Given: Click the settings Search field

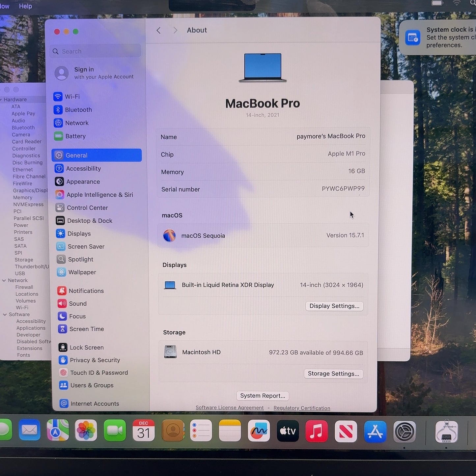Looking at the screenshot, I should tap(96, 51).
